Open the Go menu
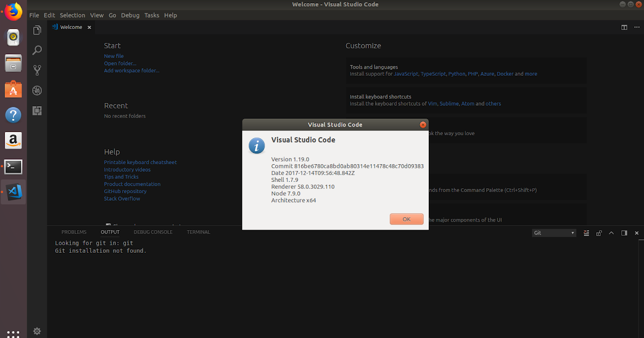This screenshot has height=338, width=644. 113,15
